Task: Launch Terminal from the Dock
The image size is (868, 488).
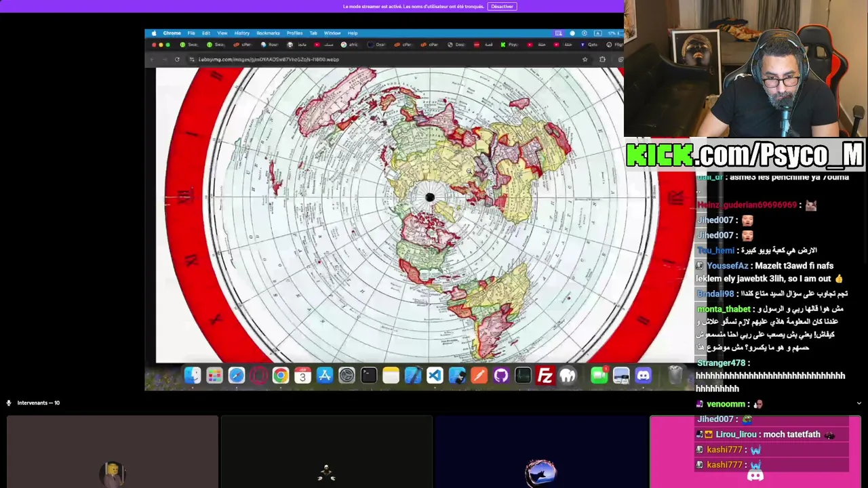Action: click(369, 375)
